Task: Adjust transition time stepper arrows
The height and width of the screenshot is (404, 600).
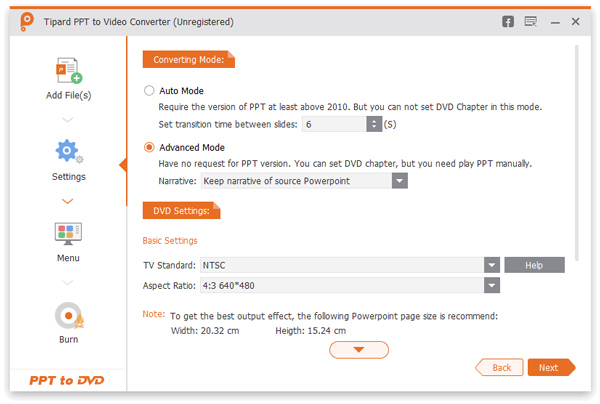Action: click(x=374, y=124)
